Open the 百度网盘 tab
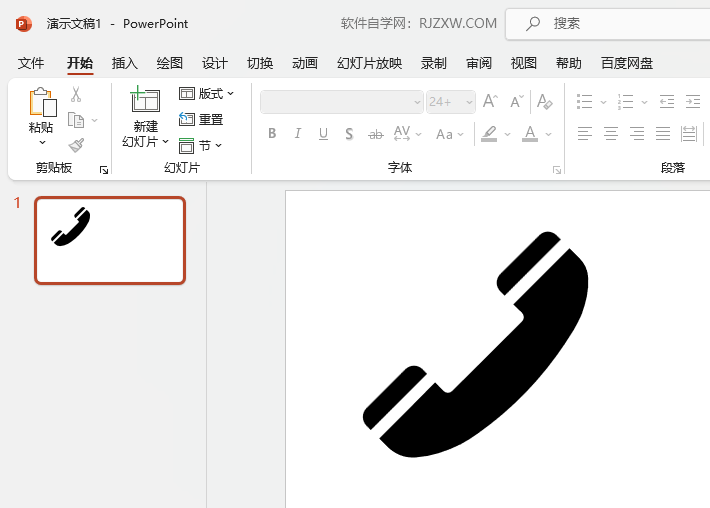Screen dimensions: 710x508 click(627, 63)
